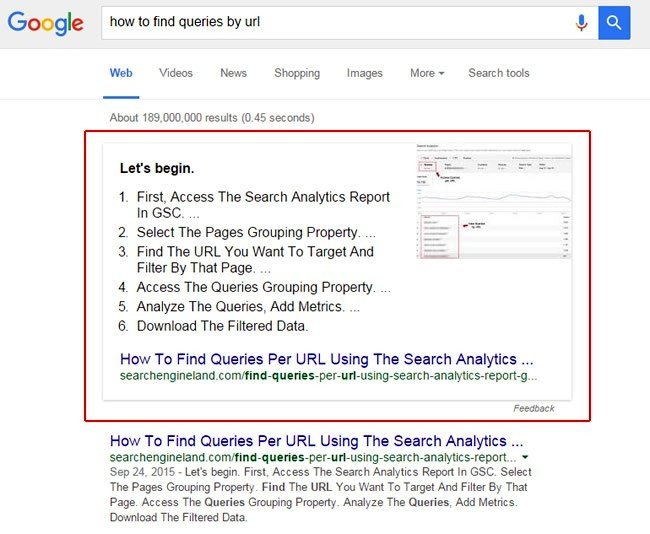Open the News tab
650x534 pixels.
[x=233, y=73]
